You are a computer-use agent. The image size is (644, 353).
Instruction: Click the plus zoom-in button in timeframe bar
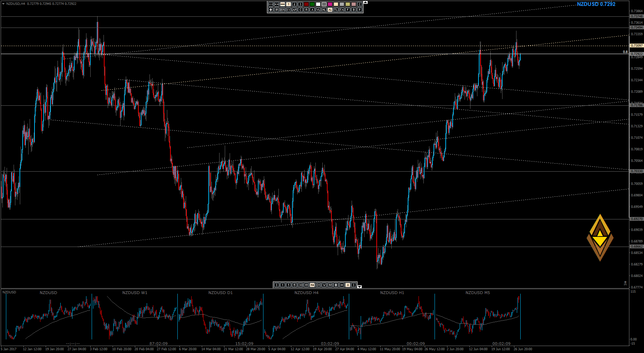[x=336, y=285]
